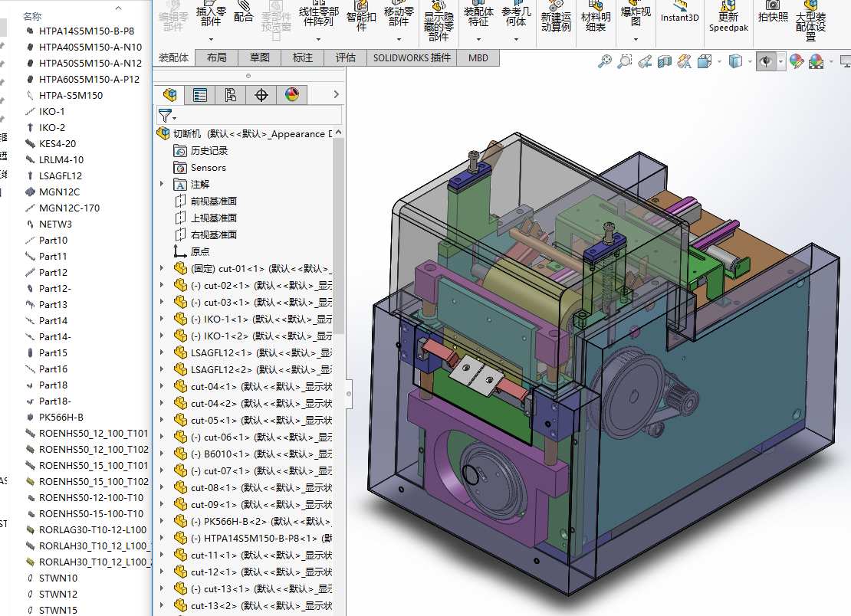The image size is (851, 616).
Task: Expand the 注解 annotations folder
Action: pos(162,184)
